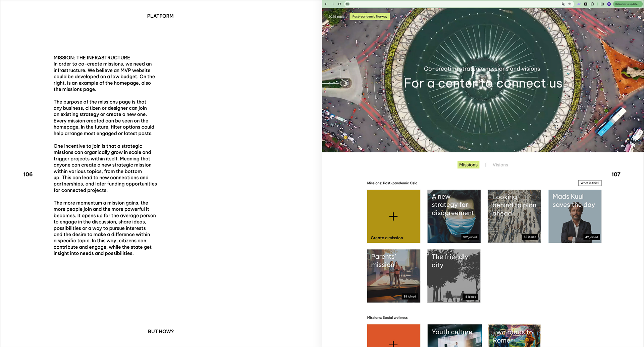Open the profile avatar M
Image resolution: width=644 pixels, height=347 pixels.
tap(609, 4)
